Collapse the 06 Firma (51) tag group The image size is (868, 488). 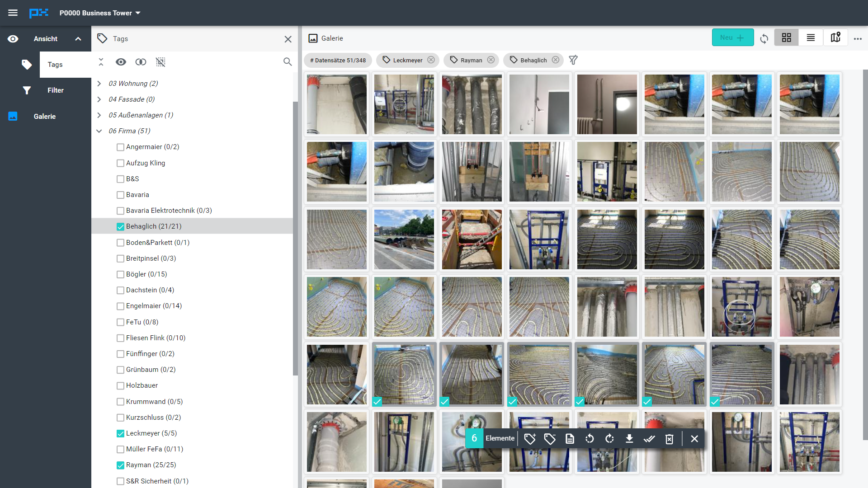[x=99, y=131]
